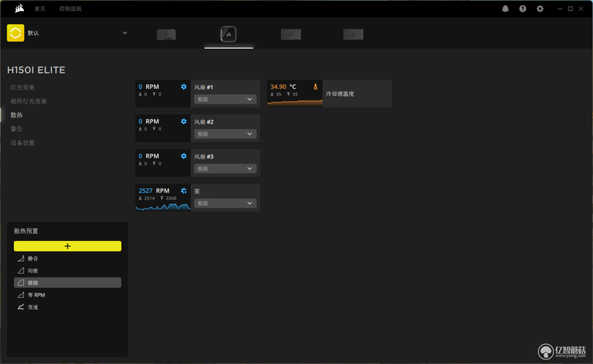The width and height of the screenshot is (593, 364).
Task: Open settings gear for 风扇 #2
Action: tap(184, 122)
